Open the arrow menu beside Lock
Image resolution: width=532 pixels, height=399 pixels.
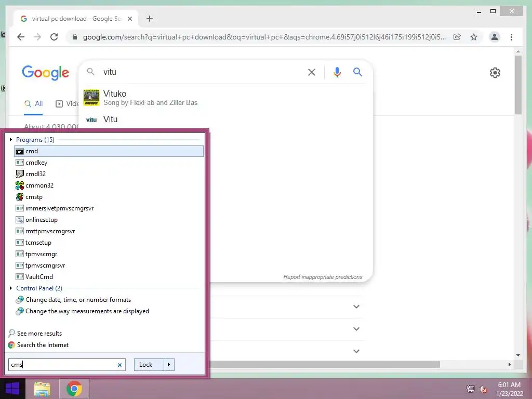click(169, 365)
